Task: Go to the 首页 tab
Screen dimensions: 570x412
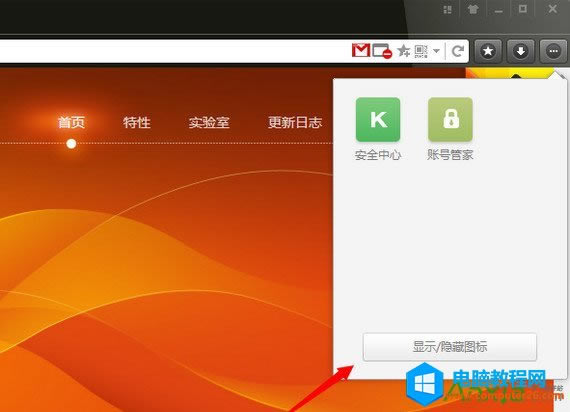Action: 71,122
